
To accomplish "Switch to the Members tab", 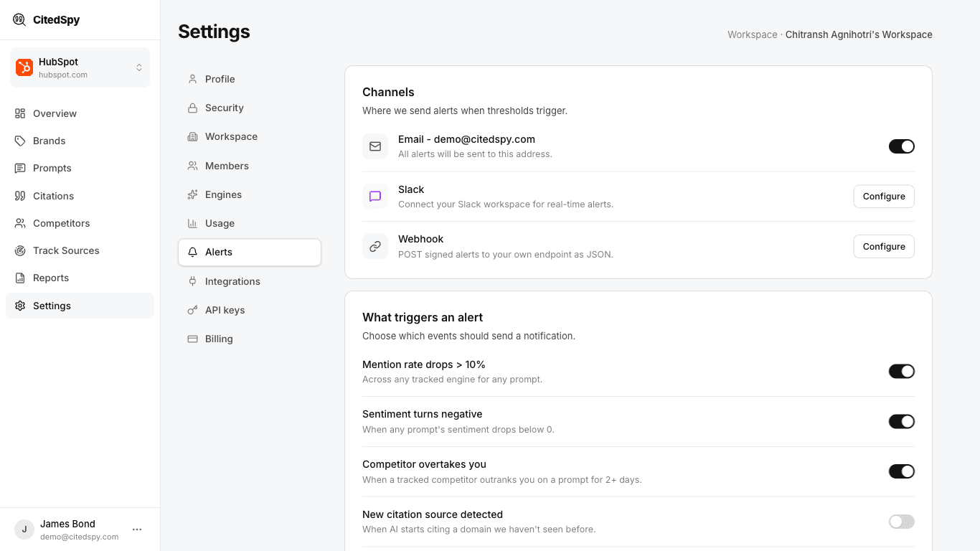I will tap(250, 166).
